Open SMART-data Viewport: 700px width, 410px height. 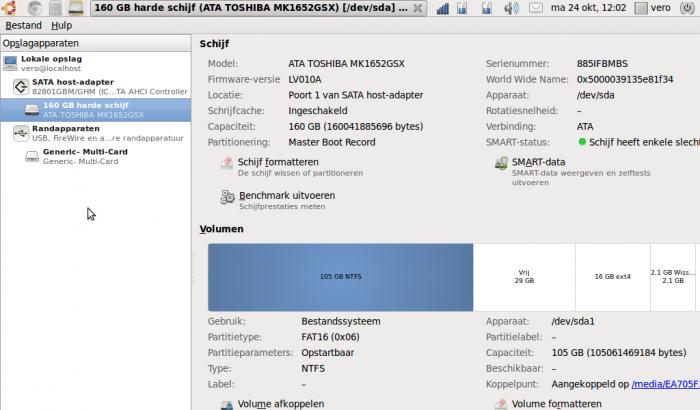click(538, 162)
